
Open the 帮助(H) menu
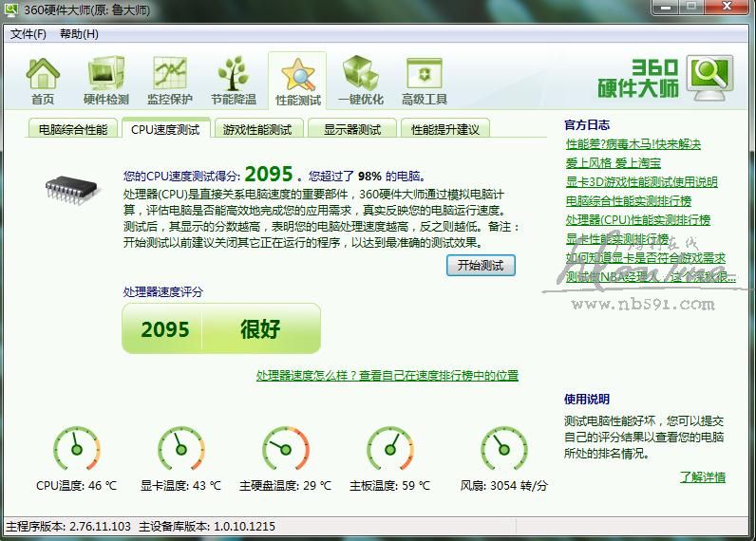click(x=79, y=34)
